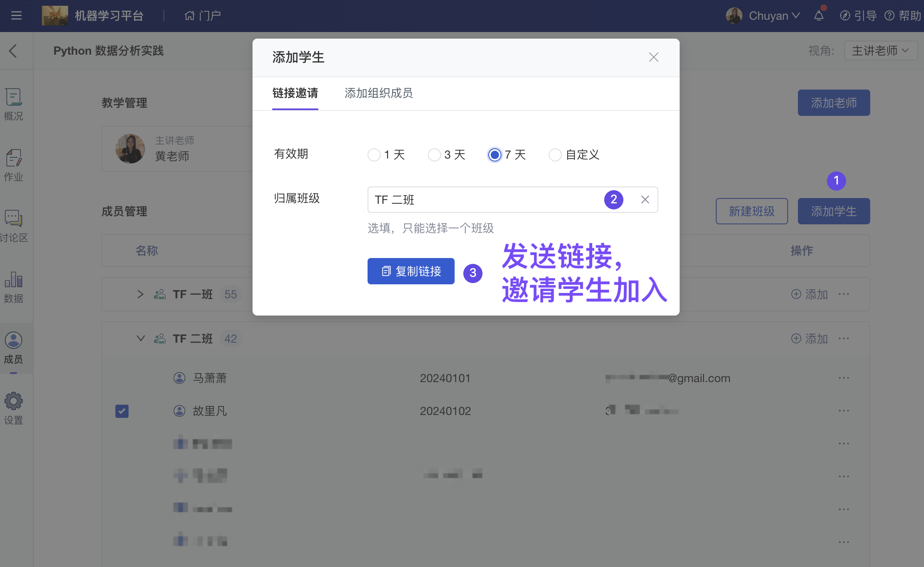Viewport: 924px width, 567px height.
Task: Go to 门户 portal link
Action: coord(203,16)
